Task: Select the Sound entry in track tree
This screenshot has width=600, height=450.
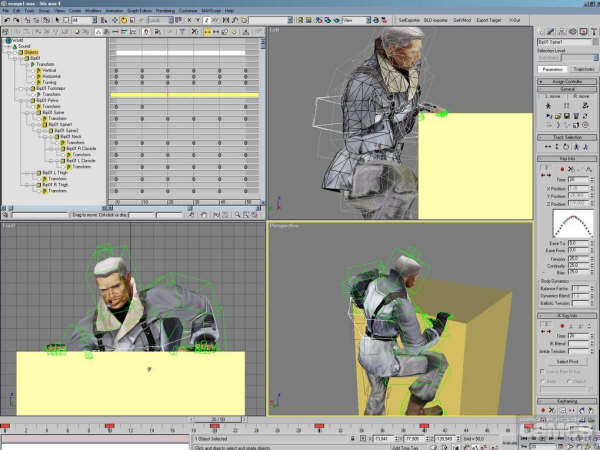Action: pos(24,46)
